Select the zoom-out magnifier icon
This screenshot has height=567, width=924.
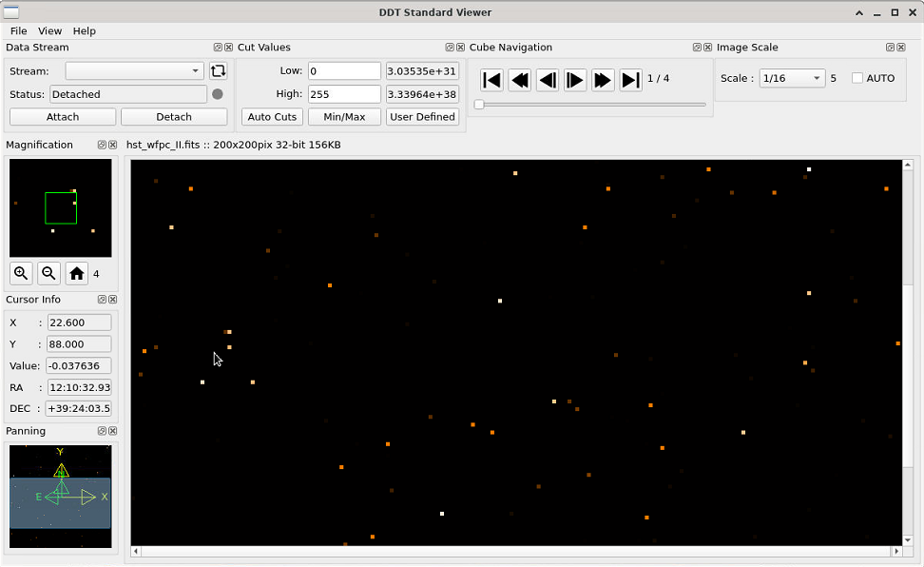coord(48,273)
